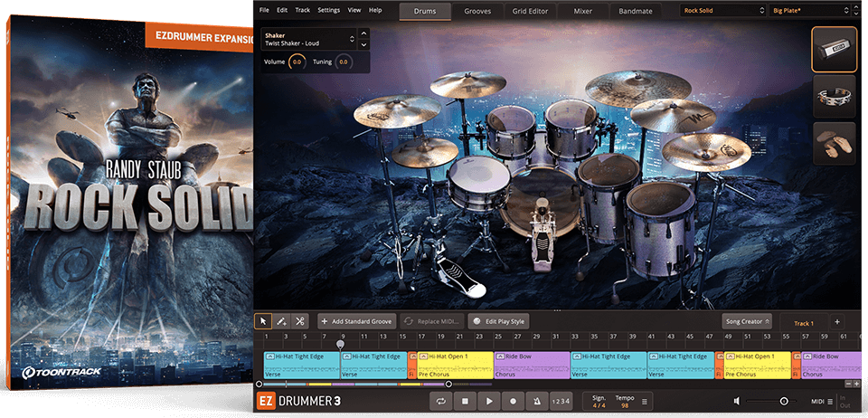Click bar number 33 on the ruler
Screen dimensions: 868x418
575,336
